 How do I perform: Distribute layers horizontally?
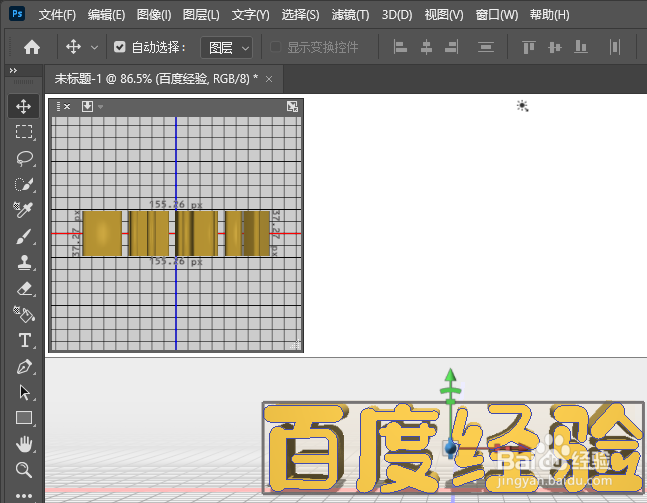tap(615, 47)
